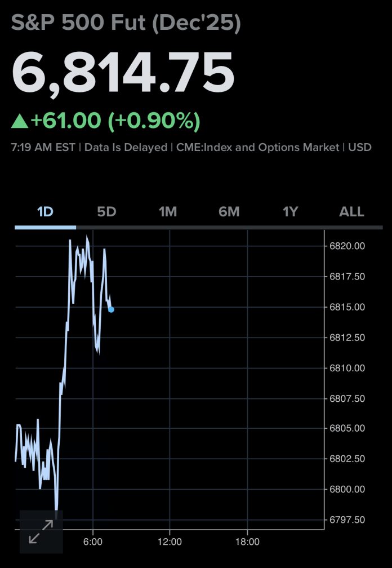Screen dimensions: 392x568
Task: Click the 18:00 time axis label
Action: point(247,542)
